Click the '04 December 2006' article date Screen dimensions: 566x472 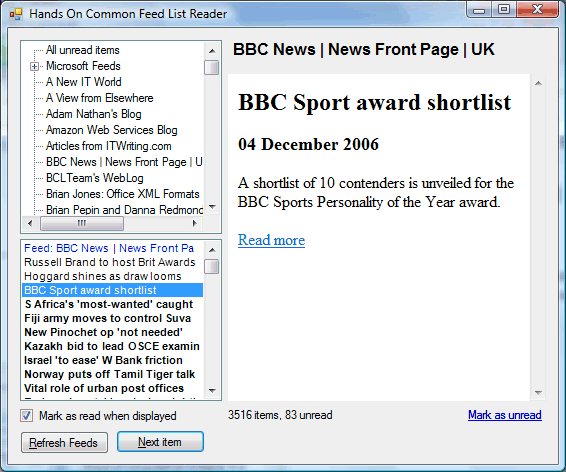(x=308, y=144)
